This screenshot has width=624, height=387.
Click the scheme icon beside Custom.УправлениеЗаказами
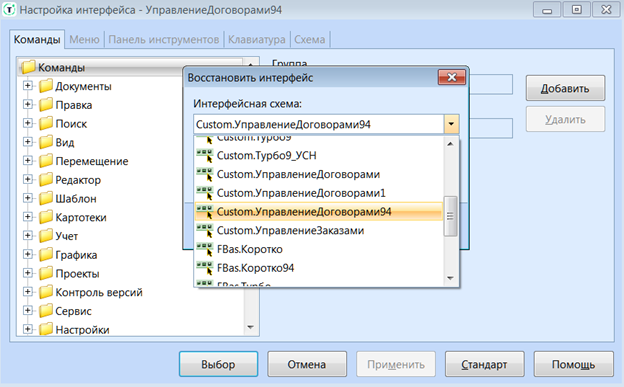point(205,230)
